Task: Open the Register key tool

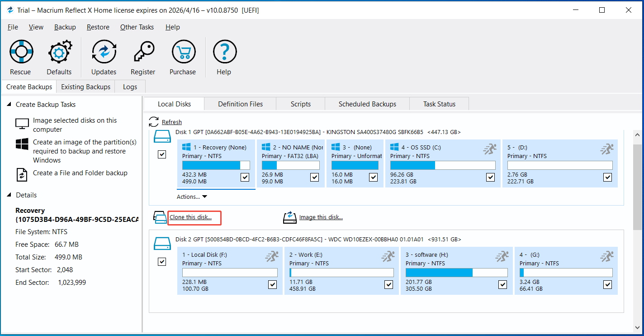Action: point(143,57)
